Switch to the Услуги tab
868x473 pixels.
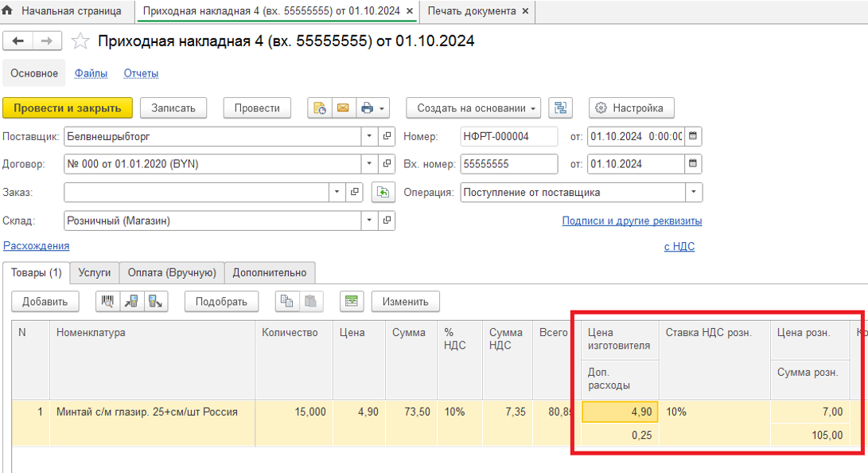[x=95, y=272]
